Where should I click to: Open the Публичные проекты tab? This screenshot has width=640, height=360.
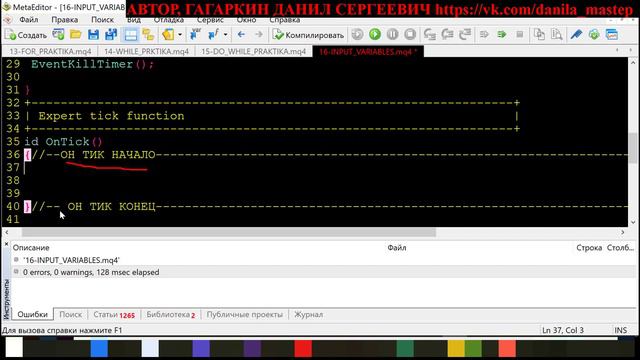[244, 315]
